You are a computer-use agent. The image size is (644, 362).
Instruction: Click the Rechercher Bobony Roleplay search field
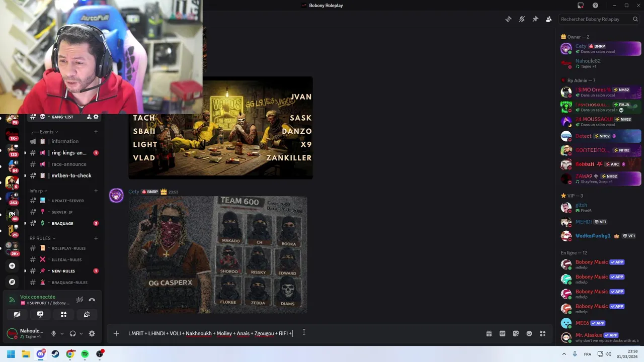click(x=598, y=19)
